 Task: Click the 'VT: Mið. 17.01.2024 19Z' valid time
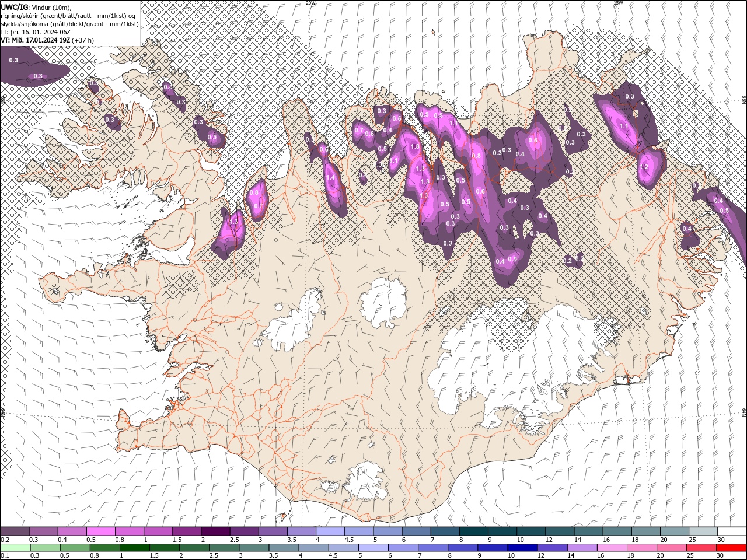pos(35,40)
